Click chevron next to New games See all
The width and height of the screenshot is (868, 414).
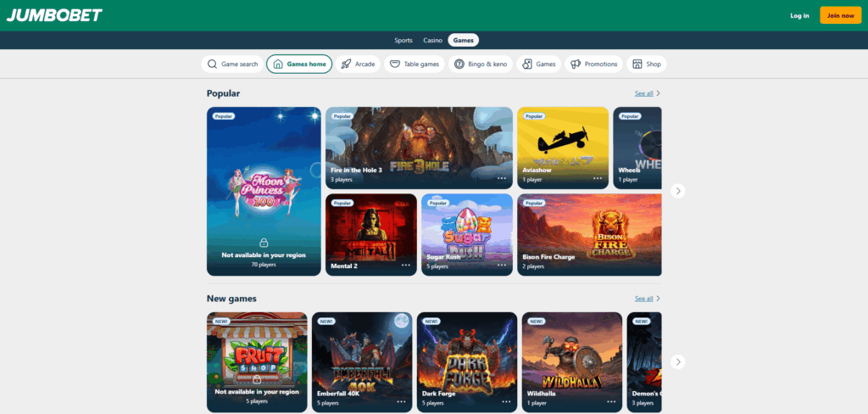point(658,299)
